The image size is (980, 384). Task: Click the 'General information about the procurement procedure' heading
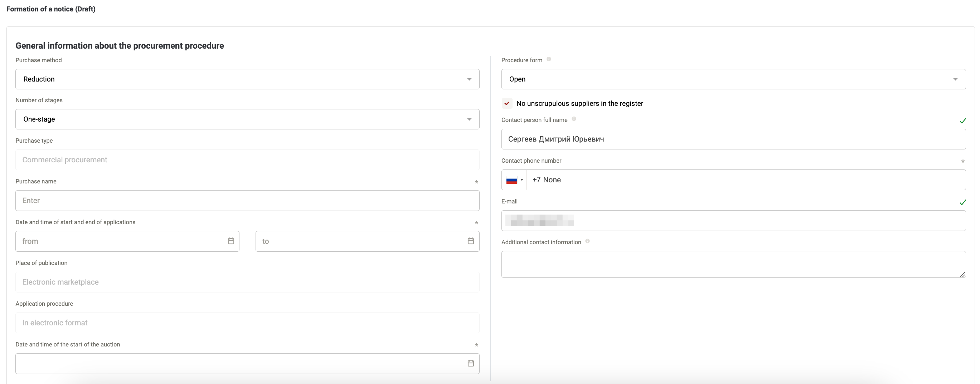click(x=120, y=46)
